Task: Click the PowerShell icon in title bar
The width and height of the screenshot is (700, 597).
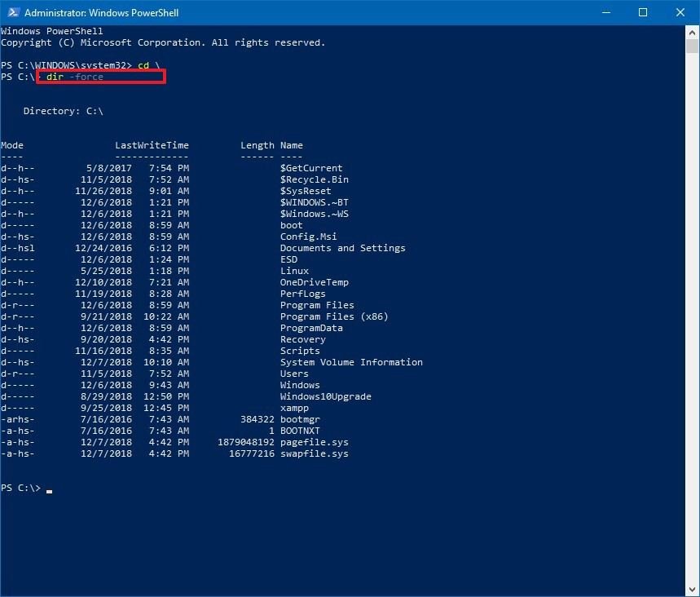Action: (x=12, y=13)
